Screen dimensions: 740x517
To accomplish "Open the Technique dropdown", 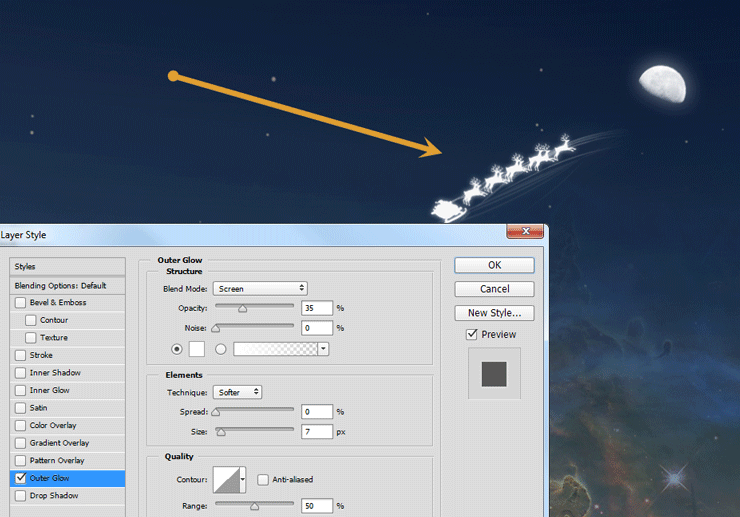I will point(238,392).
